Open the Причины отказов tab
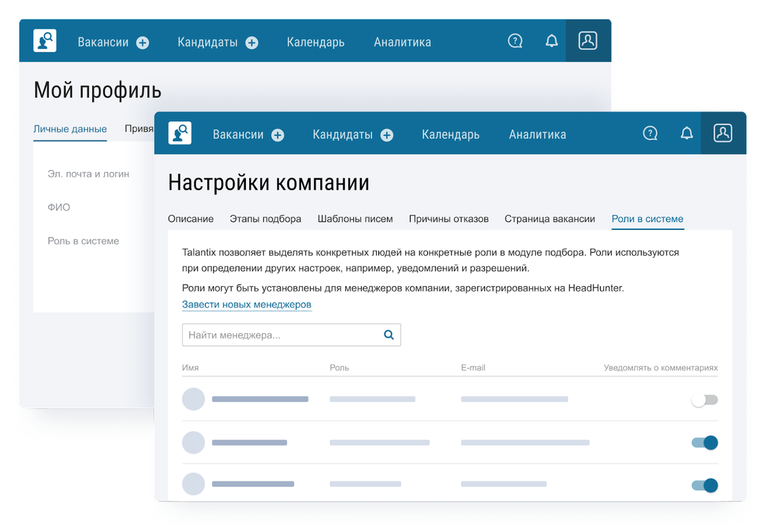Screen dimensions: 773x532 click(x=448, y=219)
